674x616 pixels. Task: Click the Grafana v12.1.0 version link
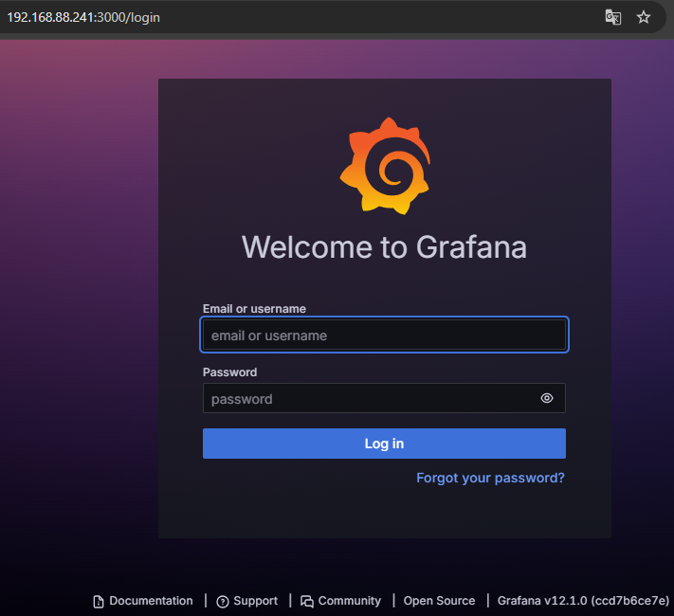tap(583, 601)
